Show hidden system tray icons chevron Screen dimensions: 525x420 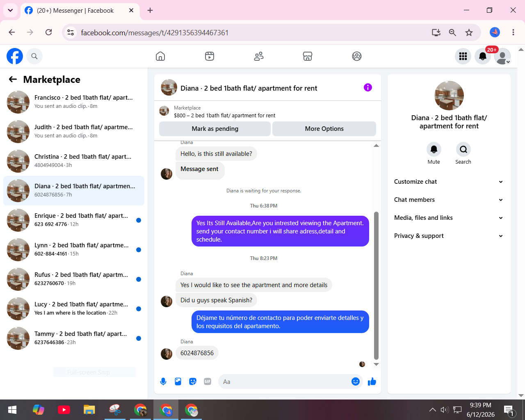(x=432, y=409)
